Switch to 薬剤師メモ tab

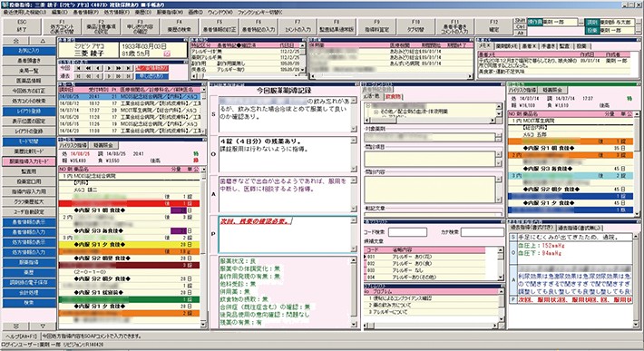[x=506, y=46]
